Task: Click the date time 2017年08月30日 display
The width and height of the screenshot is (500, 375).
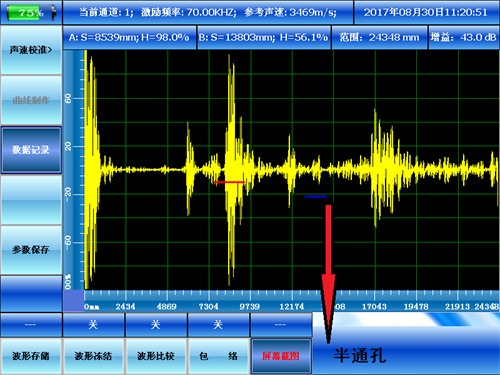Action: coord(426,13)
